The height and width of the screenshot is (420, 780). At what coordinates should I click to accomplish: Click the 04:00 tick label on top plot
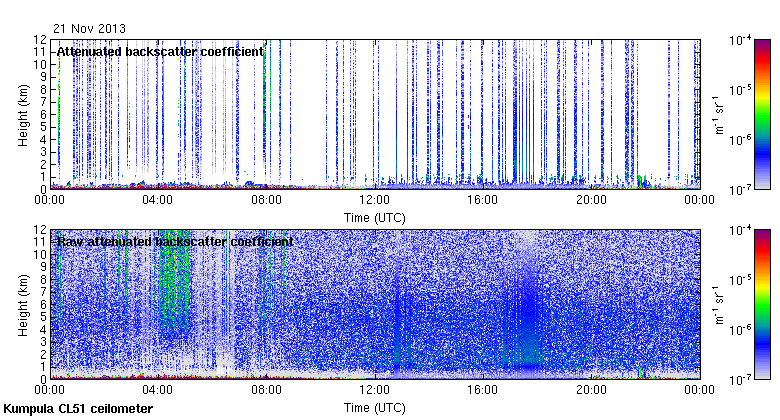[x=158, y=200]
